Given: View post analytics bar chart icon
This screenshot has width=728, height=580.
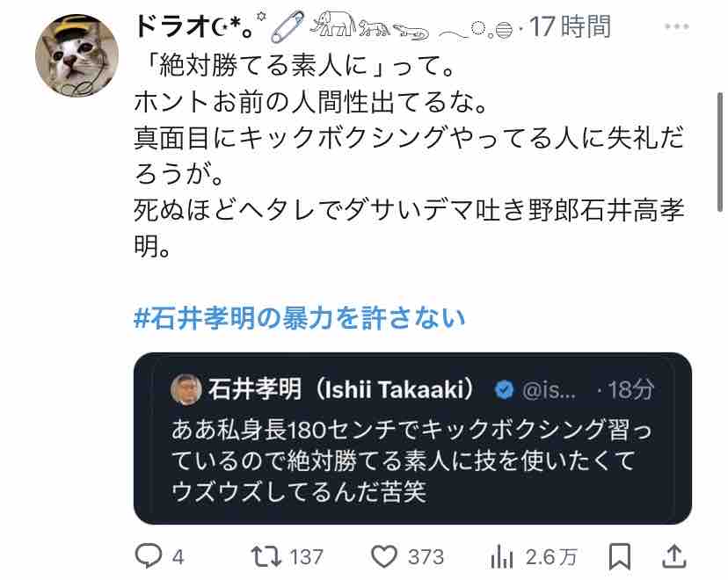Looking at the screenshot, I should click(501, 556).
